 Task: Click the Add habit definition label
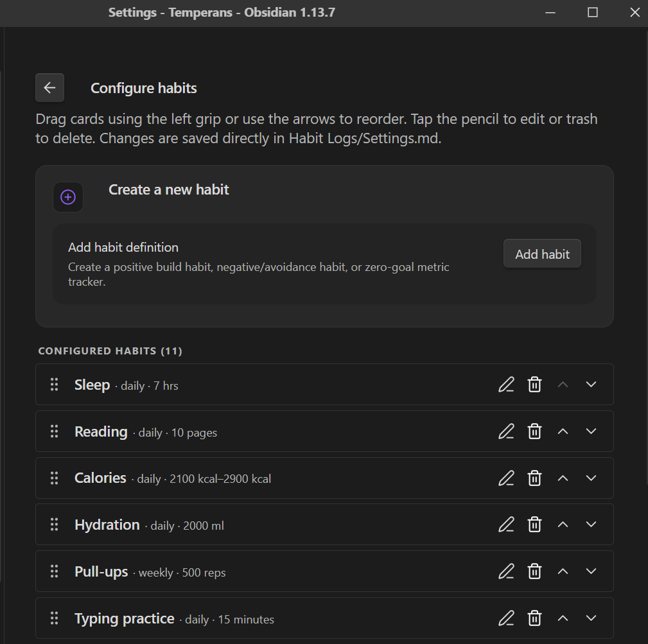point(123,247)
